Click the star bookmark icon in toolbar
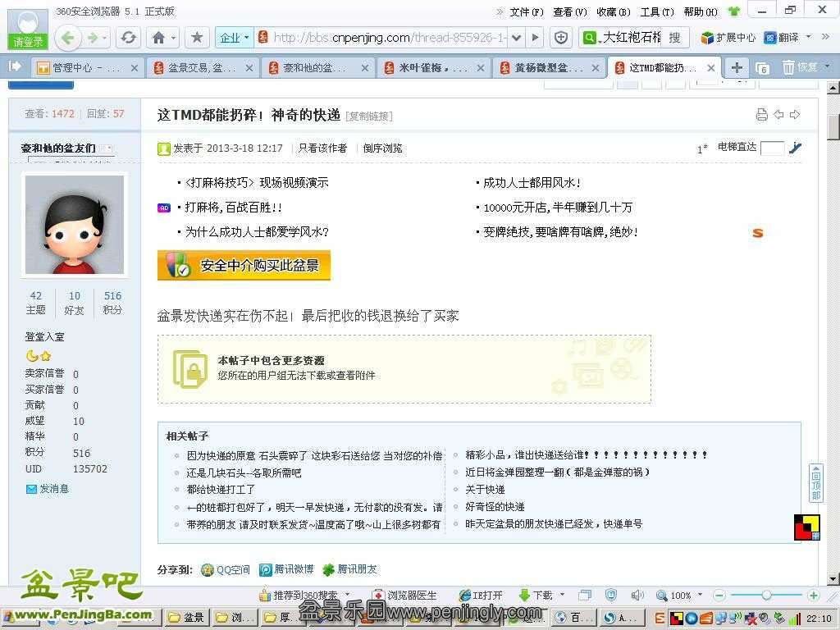840x630 pixels. point(196,38)
